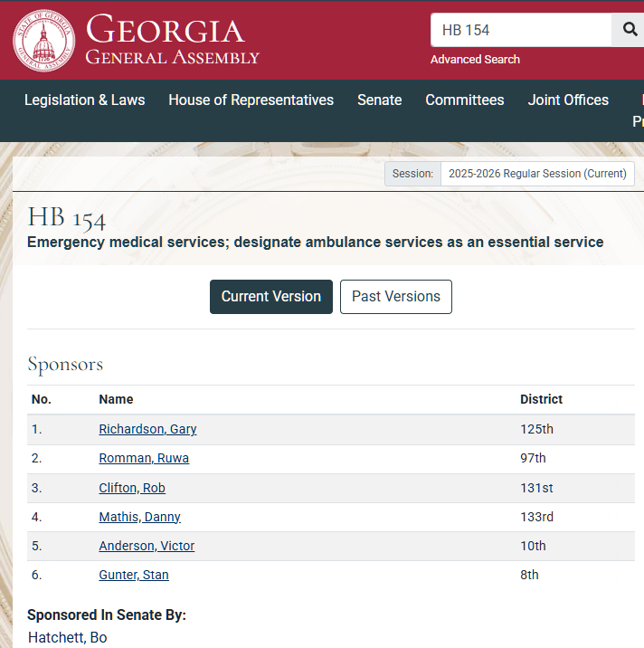Image resolution: width=644 pixels, height=648 pixels.
Task: Click the Sponsored In Senate By label
Action: coord(107,615)
